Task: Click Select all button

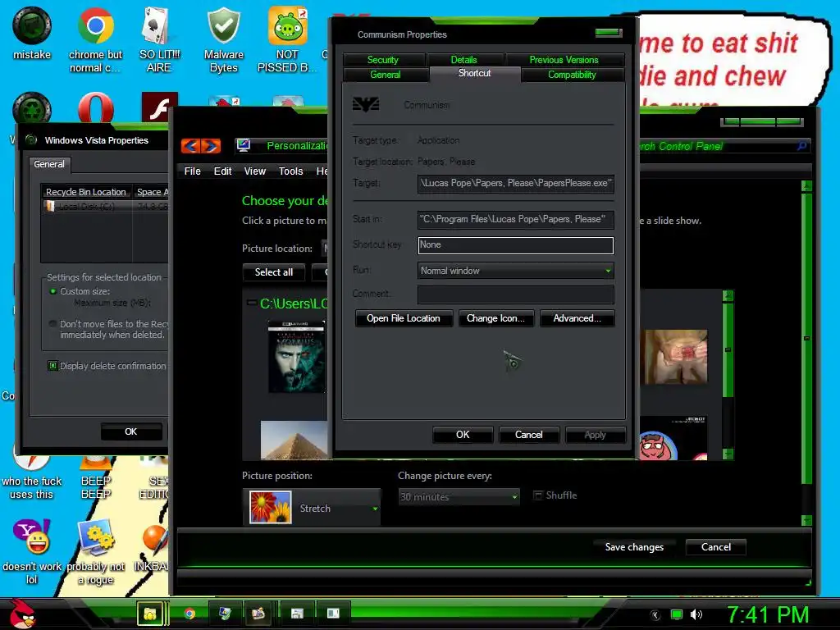Action: pyautogui.click(x=274, y=272)
